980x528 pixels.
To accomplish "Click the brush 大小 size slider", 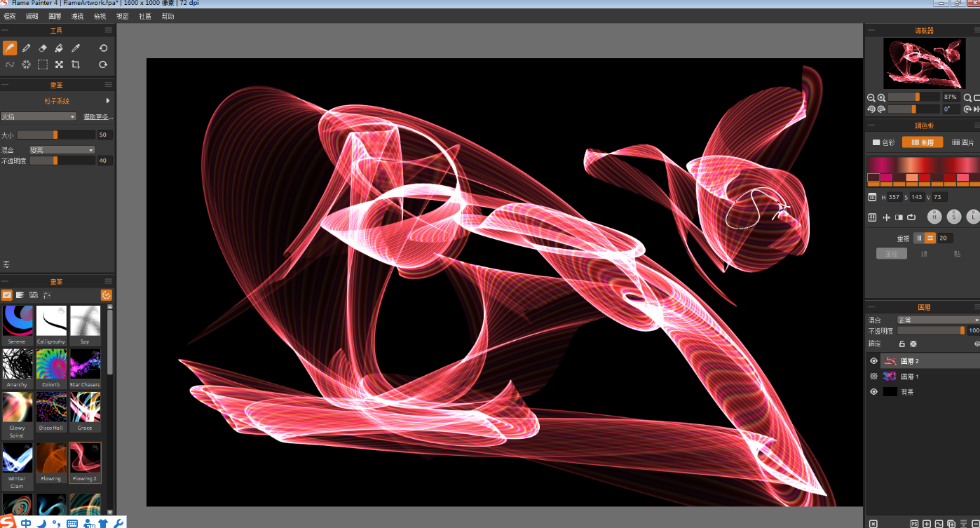I will click(x=56, y=135).
